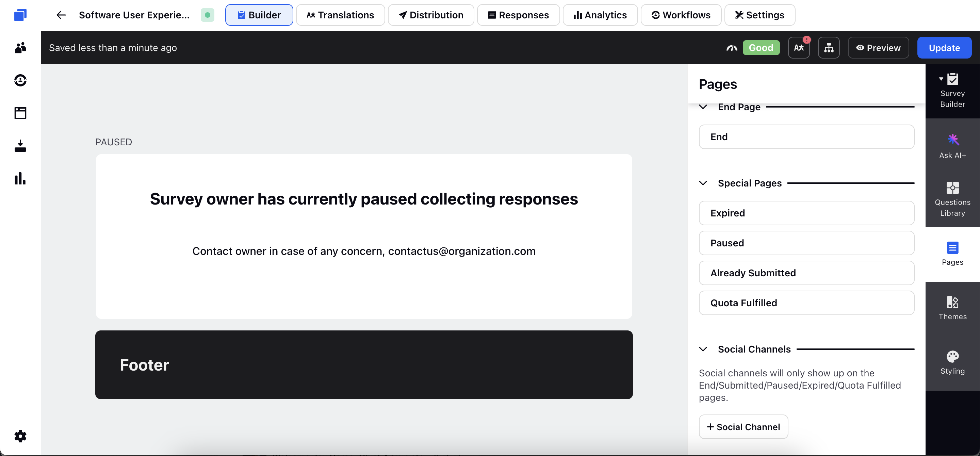Open the Questions Library panel

point(952,200)
